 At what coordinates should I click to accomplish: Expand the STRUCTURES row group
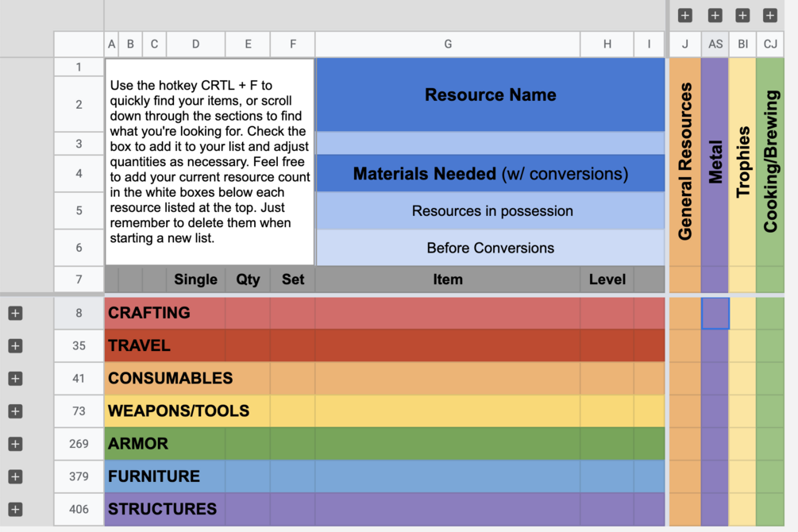pos(15,510)
